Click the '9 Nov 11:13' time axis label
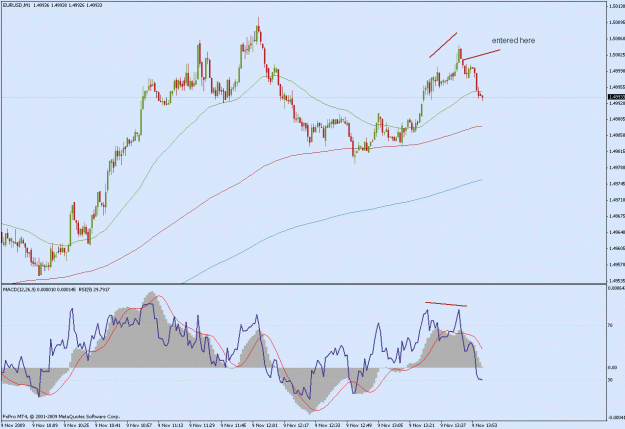This screenshot has height=429, width=625. click(171, 425)
